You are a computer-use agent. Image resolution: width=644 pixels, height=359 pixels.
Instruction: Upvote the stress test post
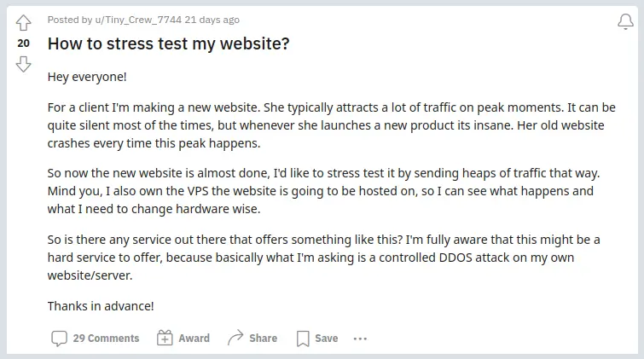24,22
